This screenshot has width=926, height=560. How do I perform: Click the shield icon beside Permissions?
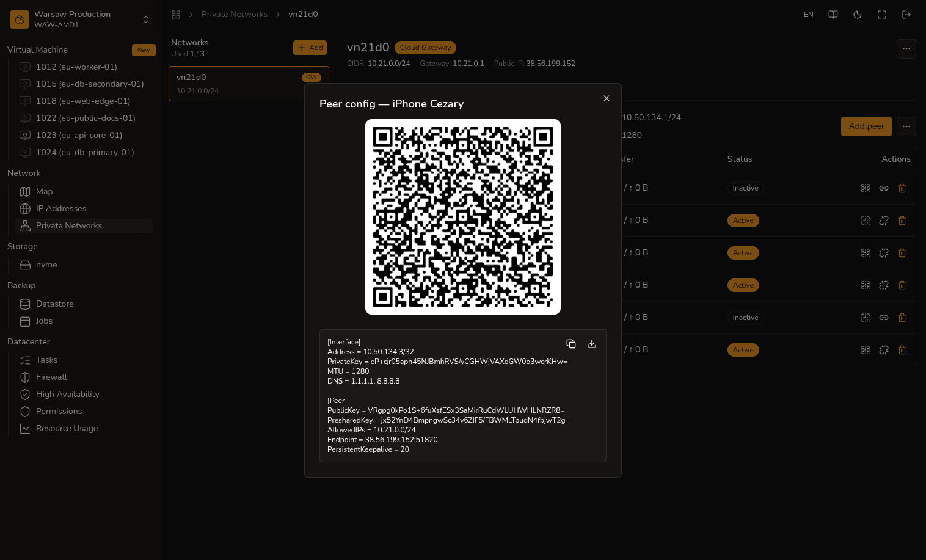click(x=25, y=411)
